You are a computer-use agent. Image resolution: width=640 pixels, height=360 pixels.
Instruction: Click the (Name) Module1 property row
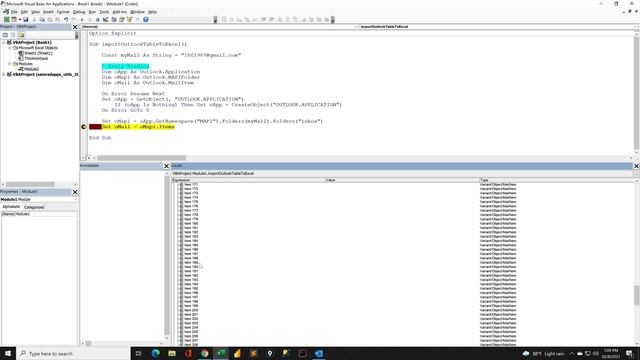pyautogui.click(x=39, y=214)
